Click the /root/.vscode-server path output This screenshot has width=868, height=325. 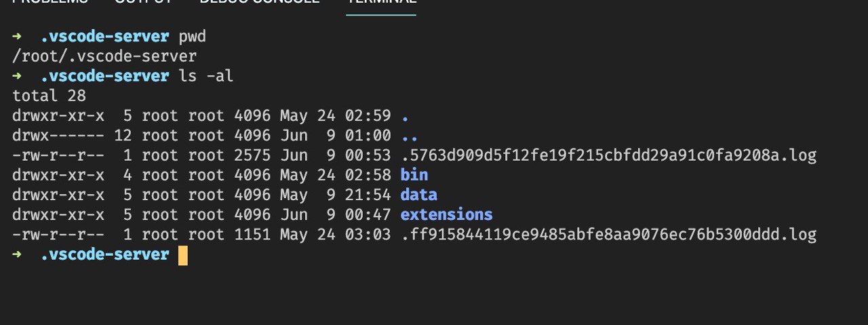(x=104, y=56)
